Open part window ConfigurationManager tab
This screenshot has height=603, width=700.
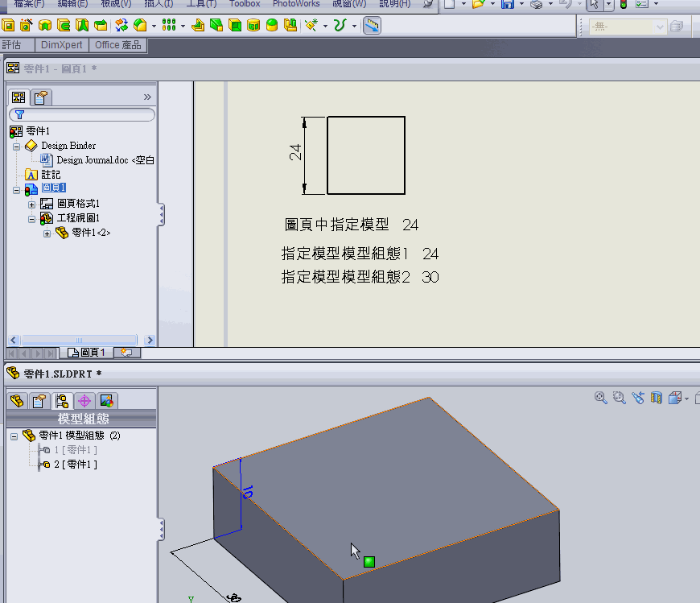(62, 401)
